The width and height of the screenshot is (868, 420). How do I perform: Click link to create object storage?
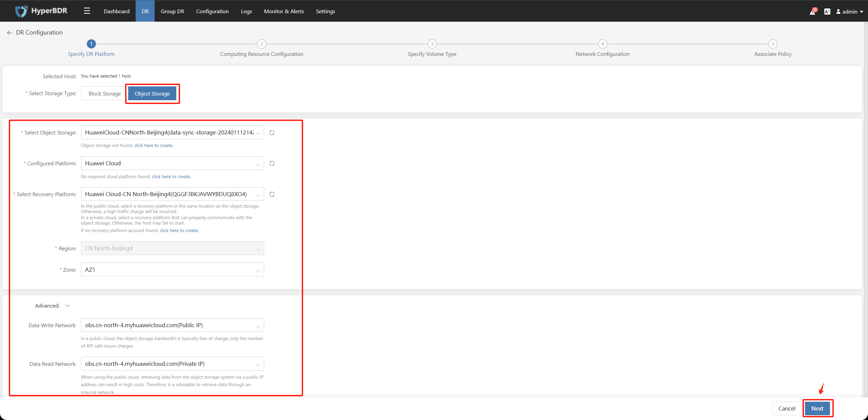[154, 146]
